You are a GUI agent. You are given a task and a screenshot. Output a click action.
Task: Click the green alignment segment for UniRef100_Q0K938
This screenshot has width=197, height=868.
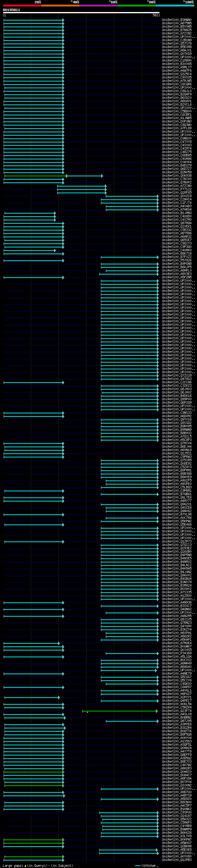pos(35,176)
